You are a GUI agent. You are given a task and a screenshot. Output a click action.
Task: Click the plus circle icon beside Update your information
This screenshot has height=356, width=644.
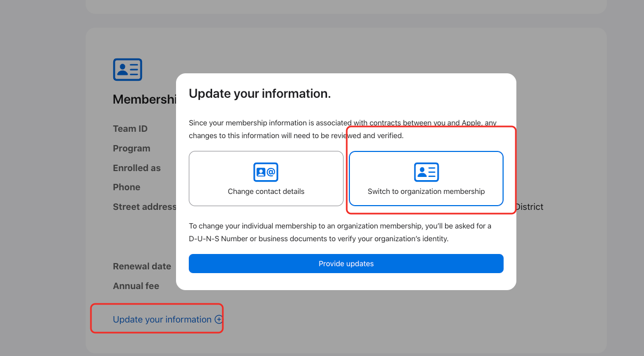pos(219,319)
